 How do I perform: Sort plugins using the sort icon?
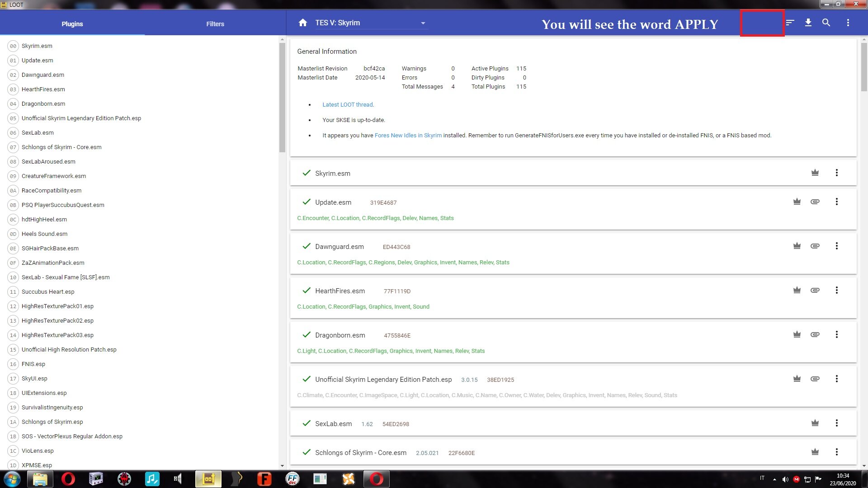[790, 23]
